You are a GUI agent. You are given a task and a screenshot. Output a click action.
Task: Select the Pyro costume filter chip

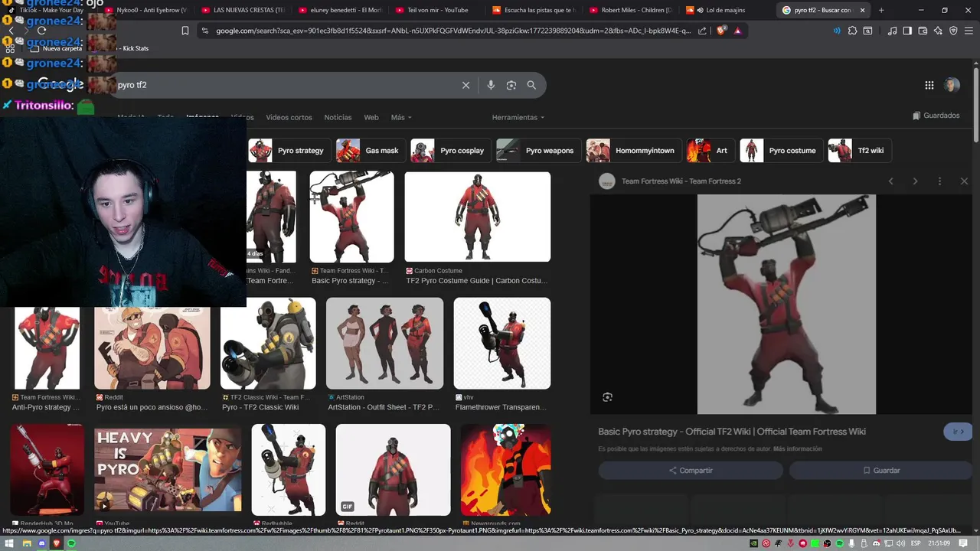782,151
